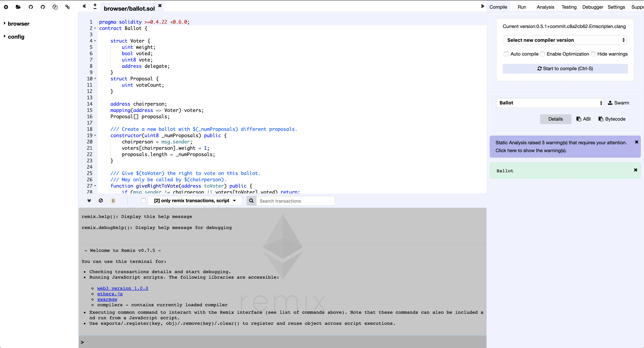Click the Run tab in toolbar
The height and width of the screenshot is (348, 644).
[x=522, y=7]
